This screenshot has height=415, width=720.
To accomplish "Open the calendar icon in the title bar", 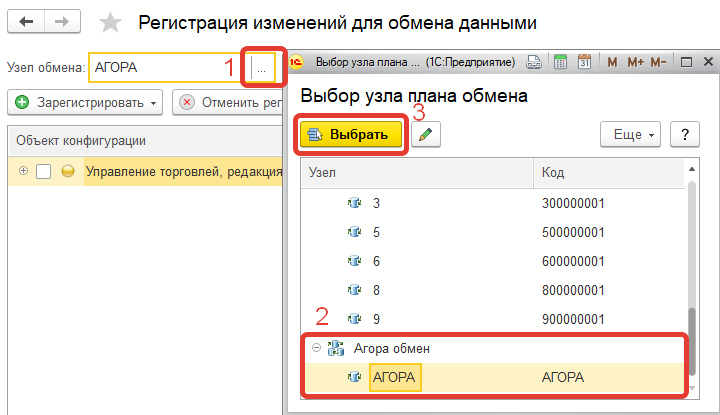I will pos(584,62).
